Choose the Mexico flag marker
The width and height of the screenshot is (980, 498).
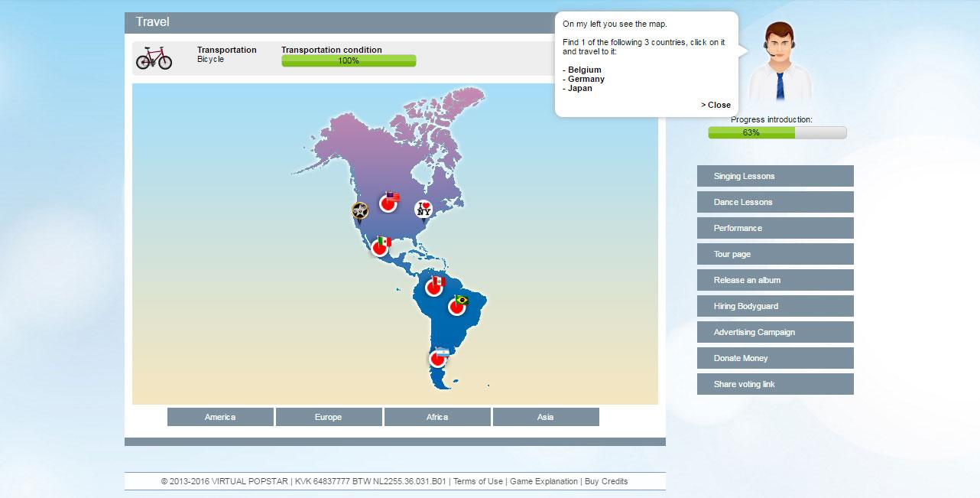380,246
